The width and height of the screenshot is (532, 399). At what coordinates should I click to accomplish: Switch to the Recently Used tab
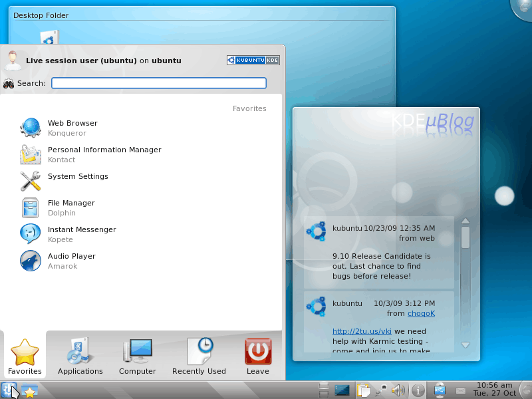[x=199, y=356]
